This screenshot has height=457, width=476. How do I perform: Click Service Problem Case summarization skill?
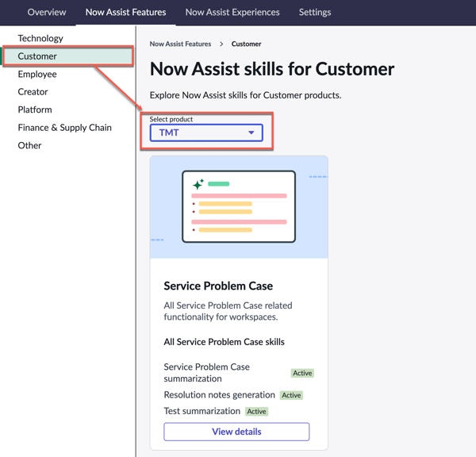pyautogui.click(x=207, y=373)
